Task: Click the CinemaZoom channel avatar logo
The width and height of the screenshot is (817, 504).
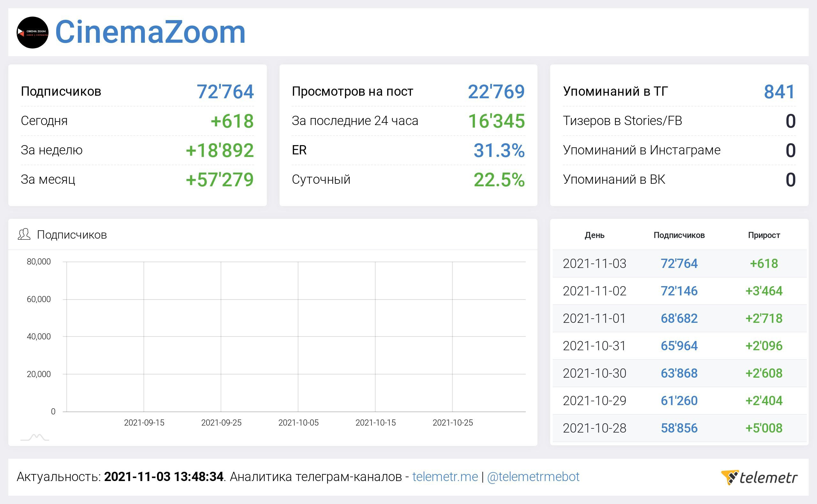Action: pos(32,32)
